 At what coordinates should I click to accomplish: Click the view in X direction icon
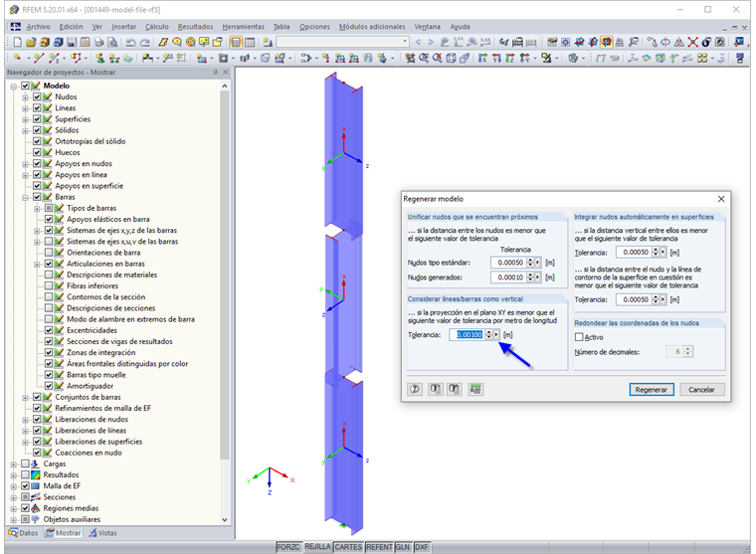click(482, 58)
